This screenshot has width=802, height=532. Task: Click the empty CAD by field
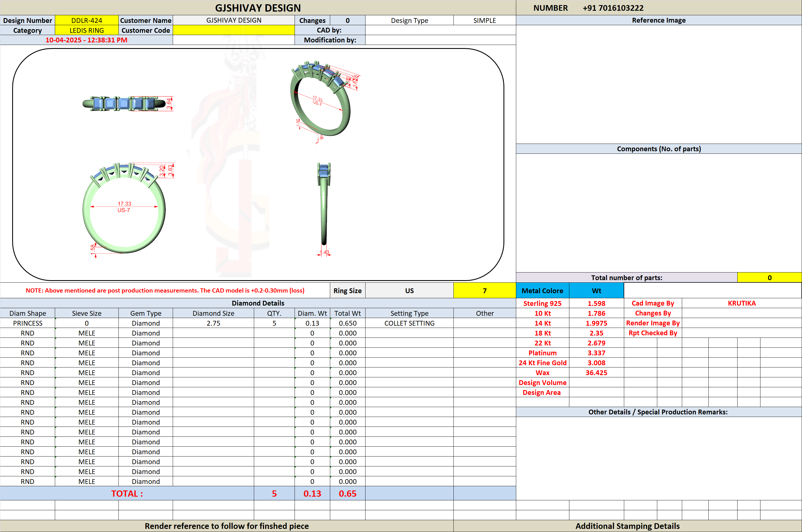tap(440, 30)
